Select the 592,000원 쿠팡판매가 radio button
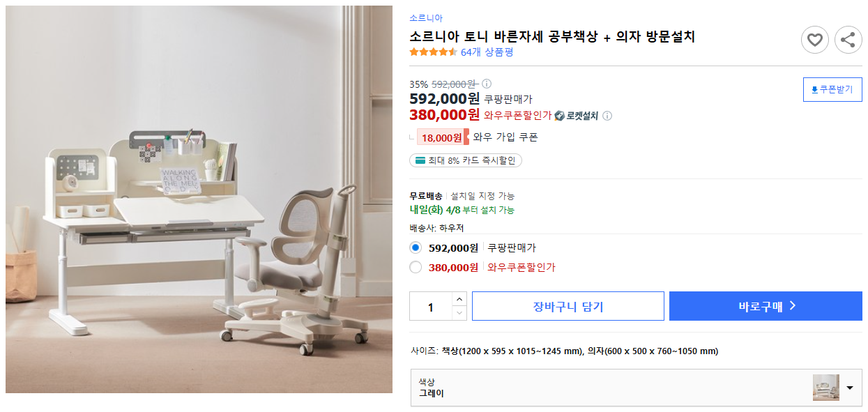Image resolution: width=868 pixels, height=412 pixels. point(416,246)
